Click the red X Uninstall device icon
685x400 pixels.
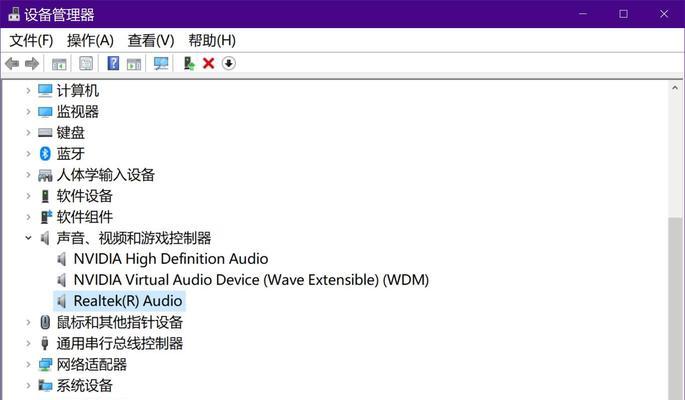(x=209, y=64)
